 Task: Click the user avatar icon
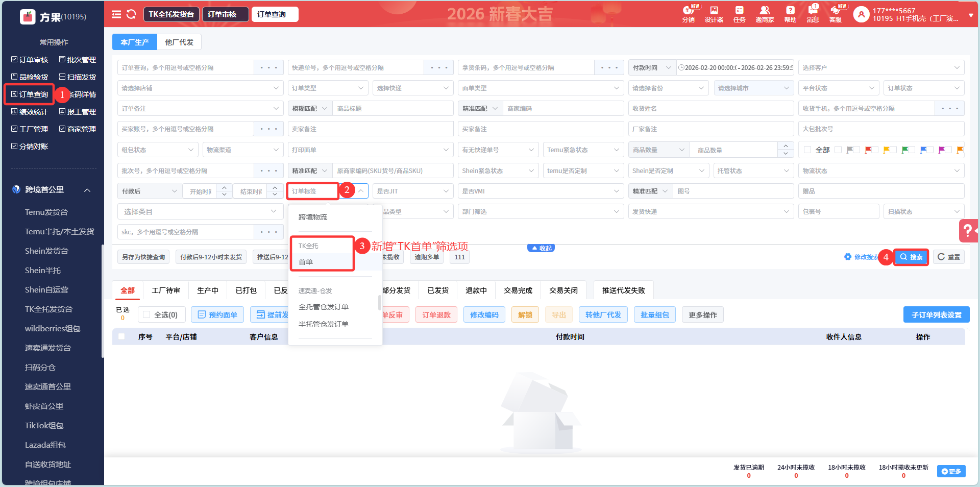861,14
